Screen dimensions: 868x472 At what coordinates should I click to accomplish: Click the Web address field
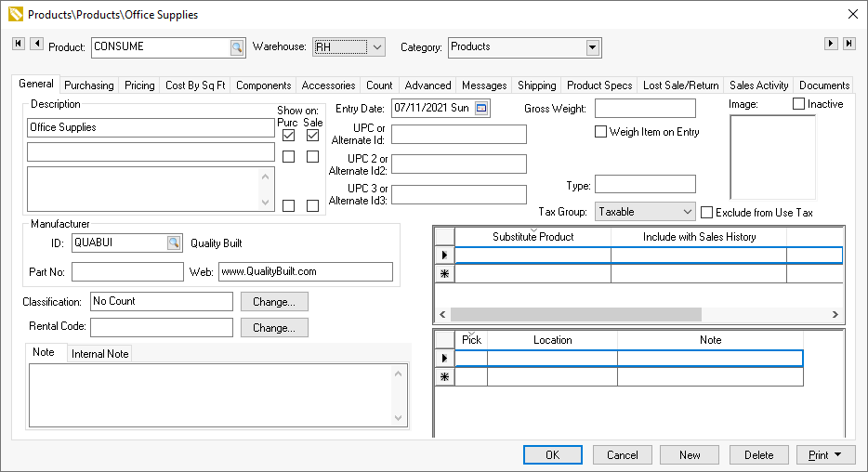[x=305, y=271]
